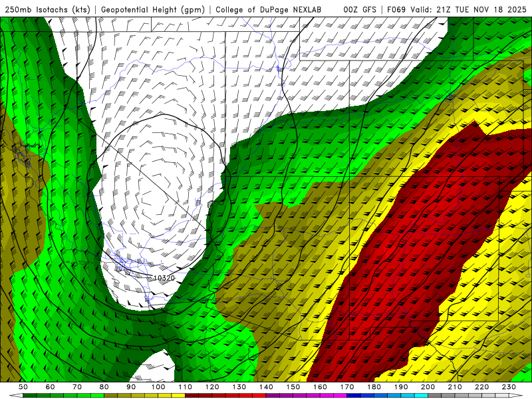Click the 80 knot legend label
The image size is (532, 399).
click(104, 387)
